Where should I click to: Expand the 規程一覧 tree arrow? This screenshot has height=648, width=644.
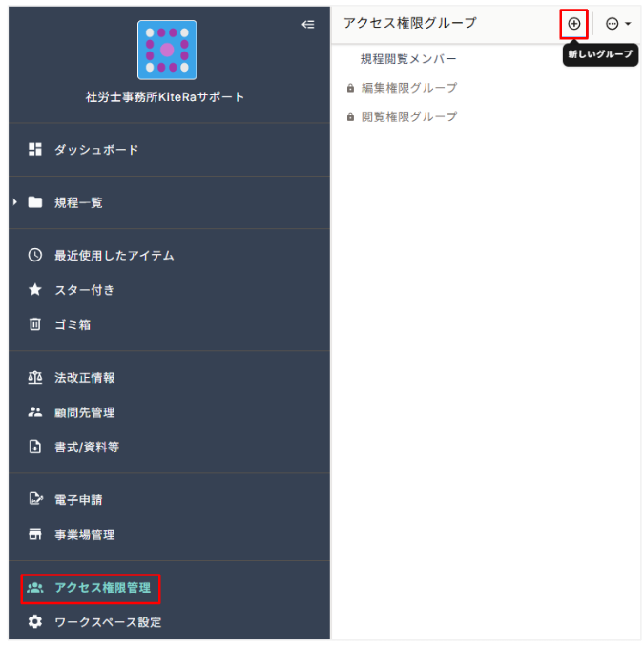coord(15,202)
